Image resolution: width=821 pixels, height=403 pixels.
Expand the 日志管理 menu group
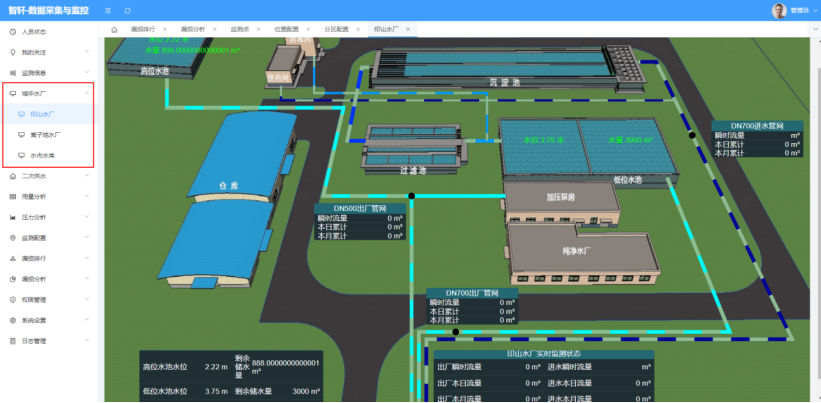(x=49, y=341)
